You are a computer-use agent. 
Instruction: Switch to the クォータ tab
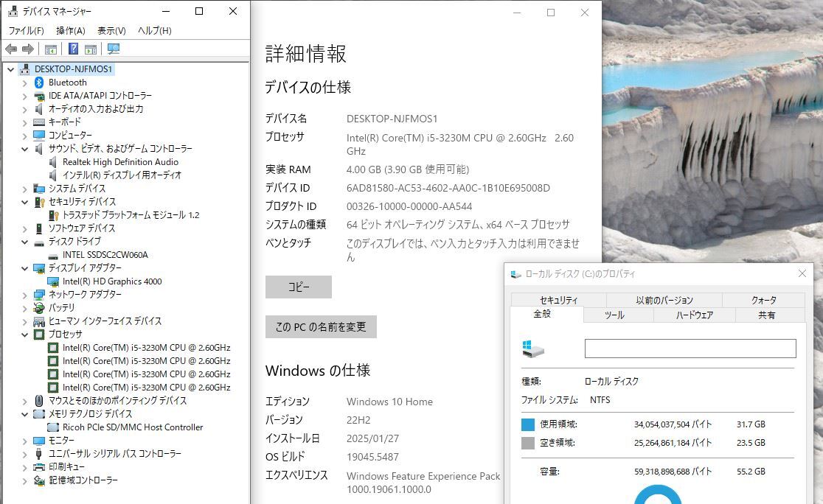point(764,300)
